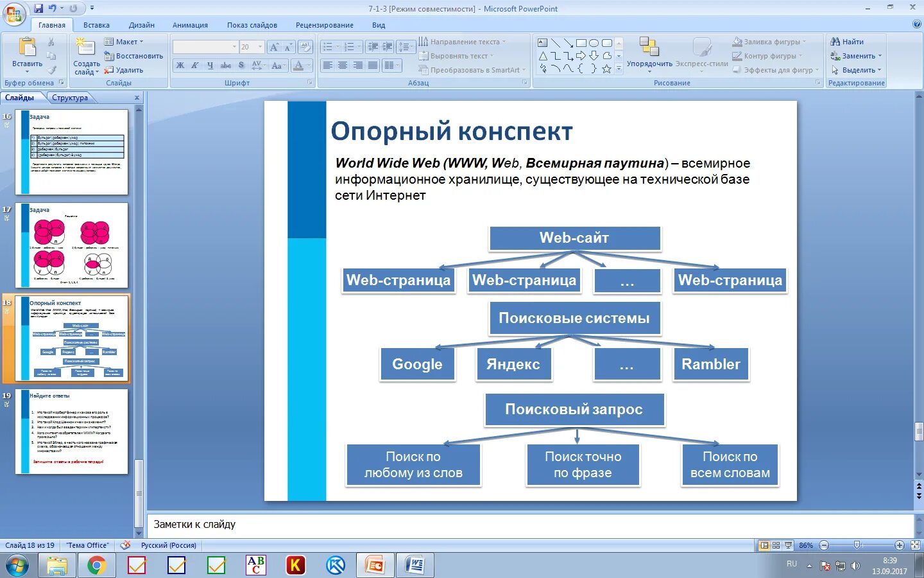The width and height of the screenshot is (924, 578).
Task: Pick the oval shape from gallery
Action: 594,43
